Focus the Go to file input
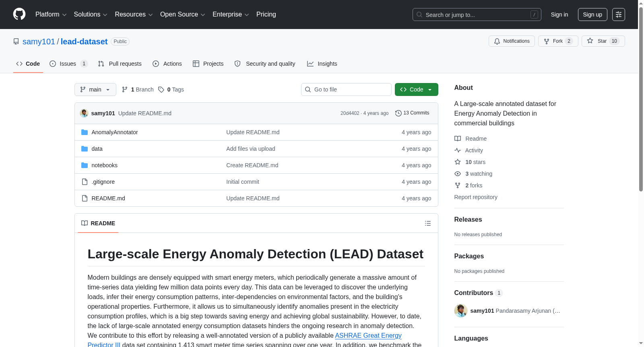Screen dimensions: 644x347 coord(346,89)
